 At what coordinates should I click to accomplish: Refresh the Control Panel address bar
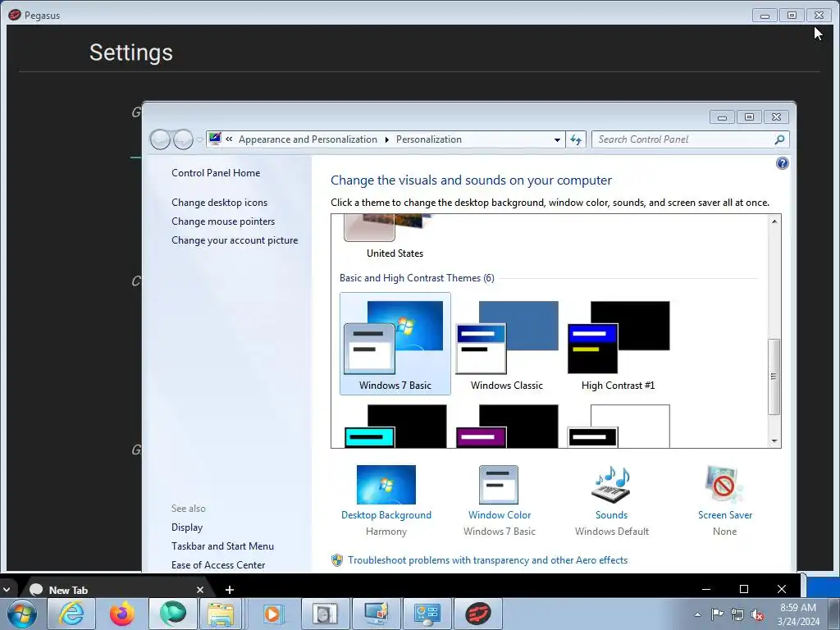pos(576,139)
